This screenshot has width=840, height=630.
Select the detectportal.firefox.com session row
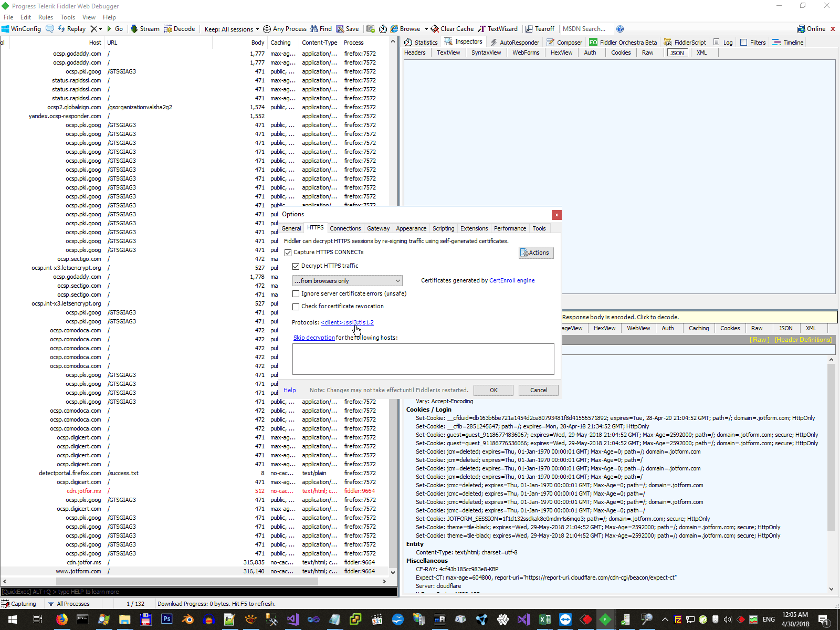[x=194, y=473]
